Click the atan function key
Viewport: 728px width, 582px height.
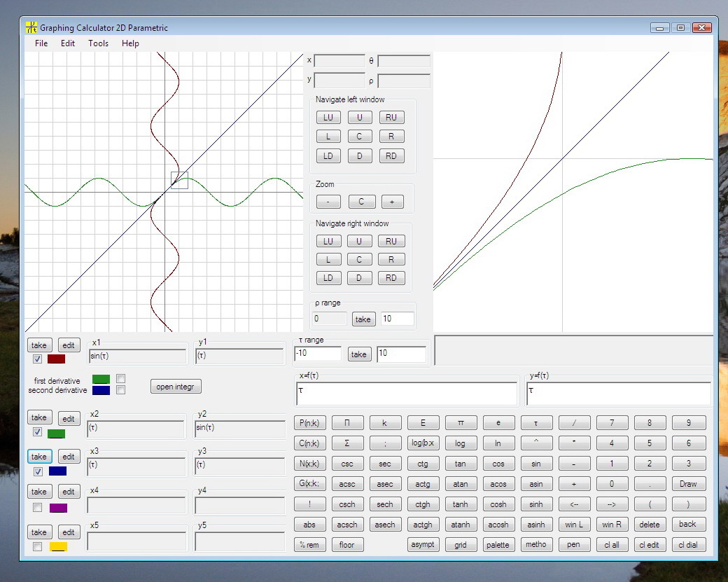(x=461, y=484)
